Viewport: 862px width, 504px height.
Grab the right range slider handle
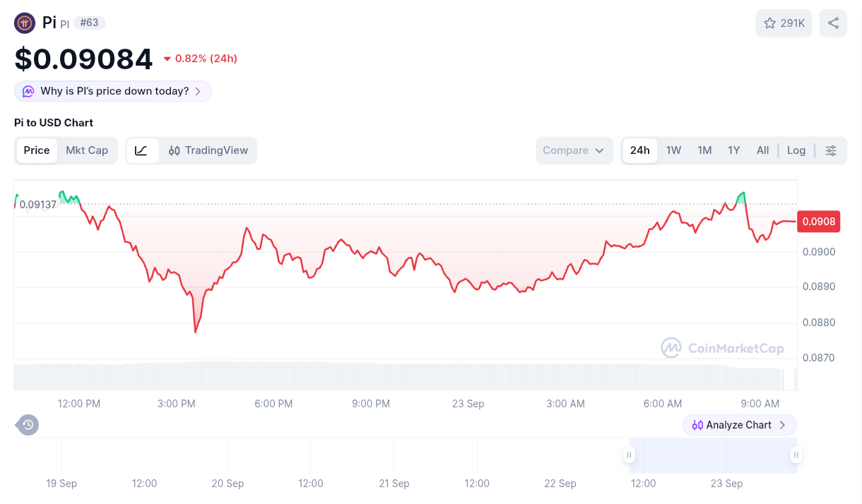coord(796,455)
